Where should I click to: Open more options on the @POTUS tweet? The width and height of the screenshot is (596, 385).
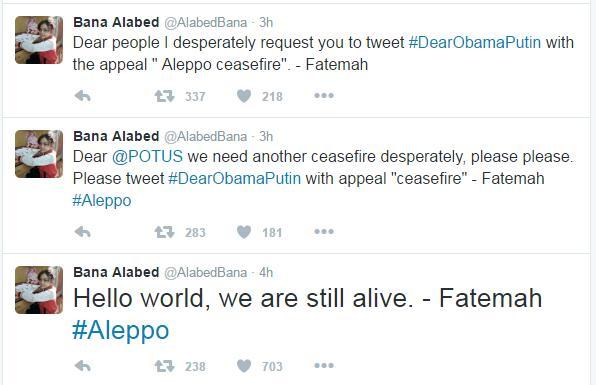[324, 231]
